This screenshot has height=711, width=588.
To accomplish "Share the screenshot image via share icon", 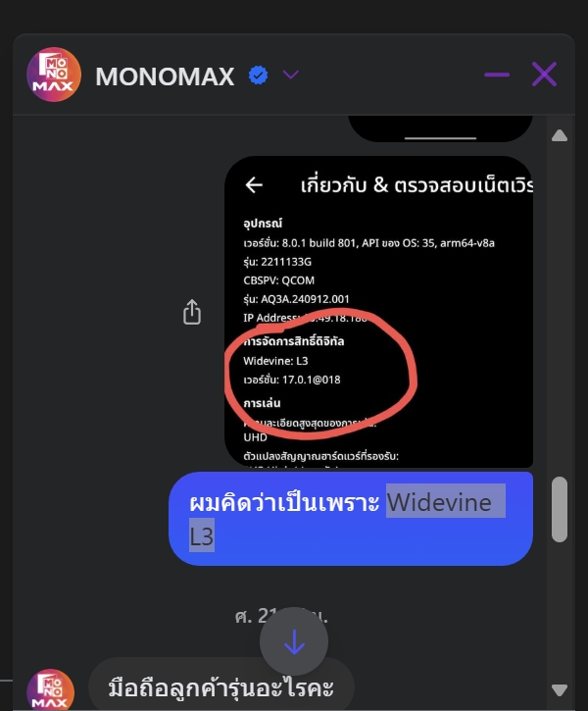I will tap(192, 312).
